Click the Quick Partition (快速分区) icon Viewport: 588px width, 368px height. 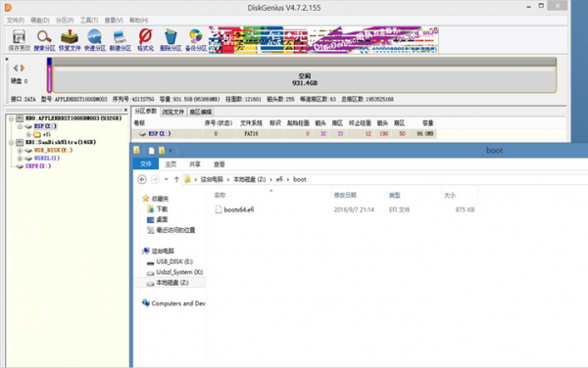click(x=94, y=40)
